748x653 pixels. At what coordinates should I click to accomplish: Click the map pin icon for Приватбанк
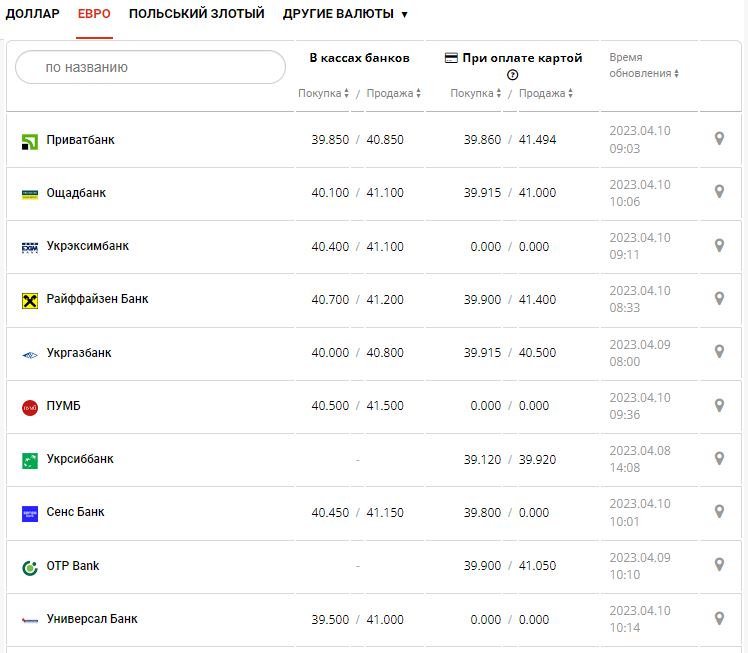pyautogui.click(x=718, y=139)
